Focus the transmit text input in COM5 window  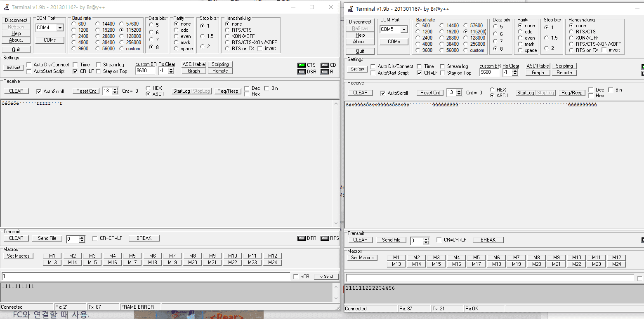click(490, 278)
